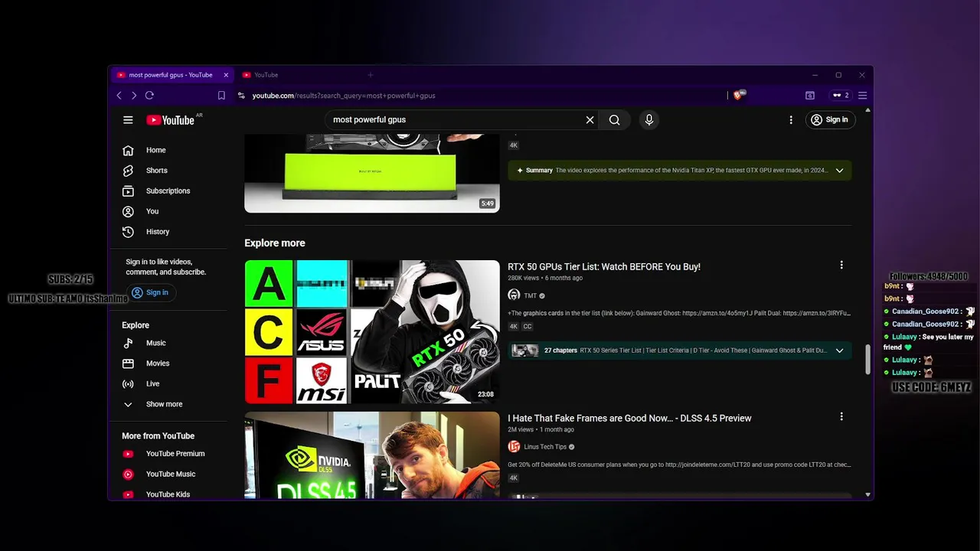Bookmark this page icon
The image size is (980, 551).
(221, 96)
